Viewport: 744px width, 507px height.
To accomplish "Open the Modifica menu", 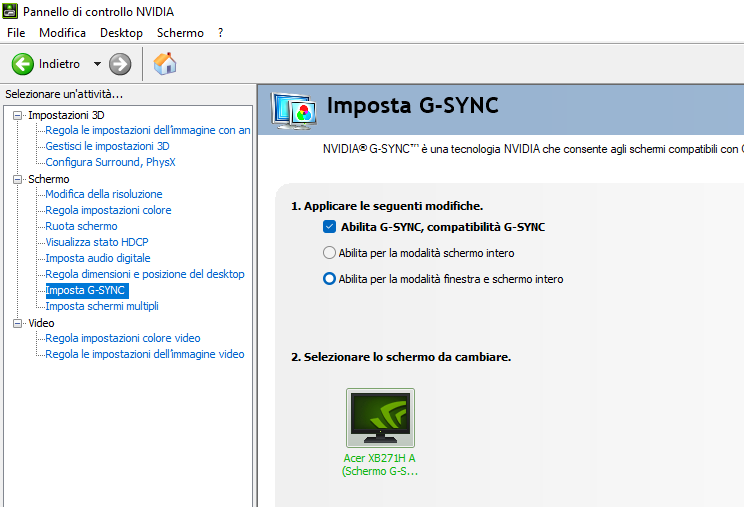I will pos(63,33).
